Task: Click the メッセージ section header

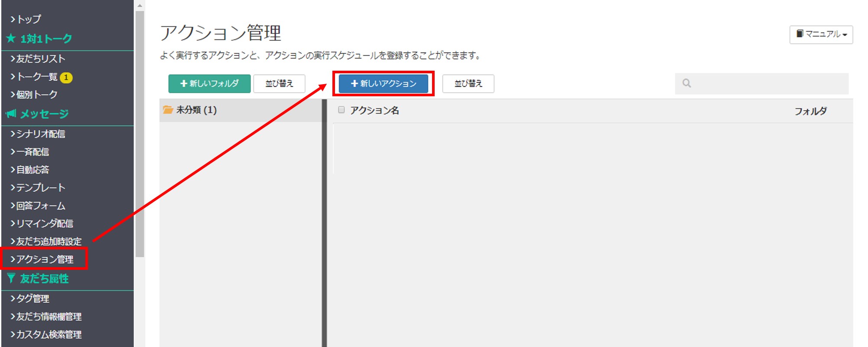Action: (x=44, y=114)
